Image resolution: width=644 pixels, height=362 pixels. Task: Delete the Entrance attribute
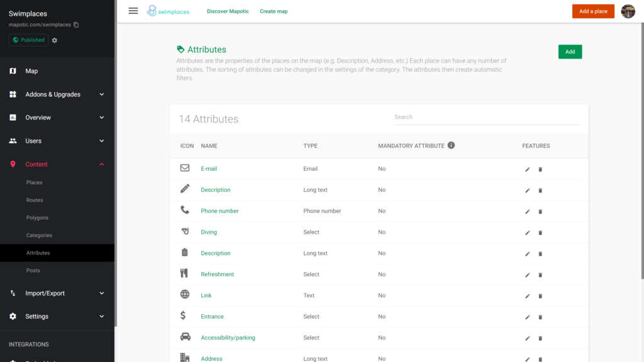coord(540,317)
